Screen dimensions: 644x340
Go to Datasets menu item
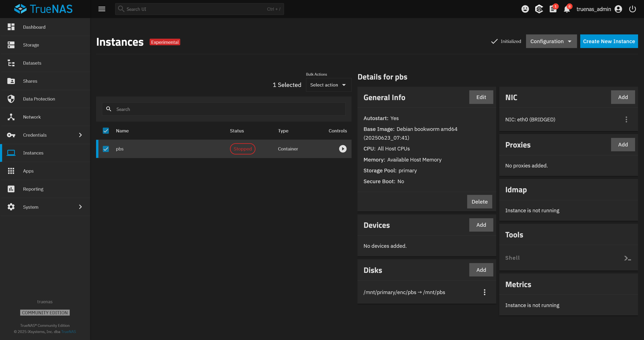point(45,63)
